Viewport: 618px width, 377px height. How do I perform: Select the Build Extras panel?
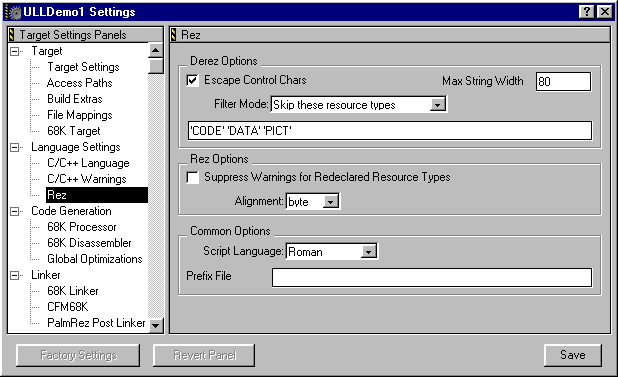coord(75,99)
